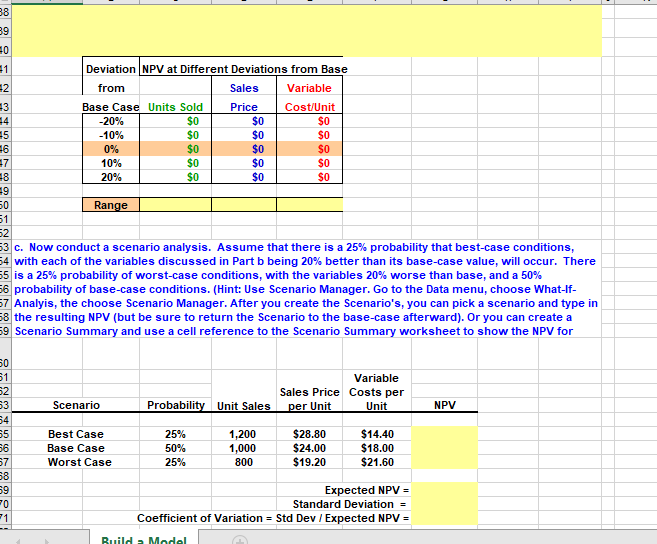657x544 pixels.
Task: Click the 'Sales Price per Unit' header
Action: 310,399
